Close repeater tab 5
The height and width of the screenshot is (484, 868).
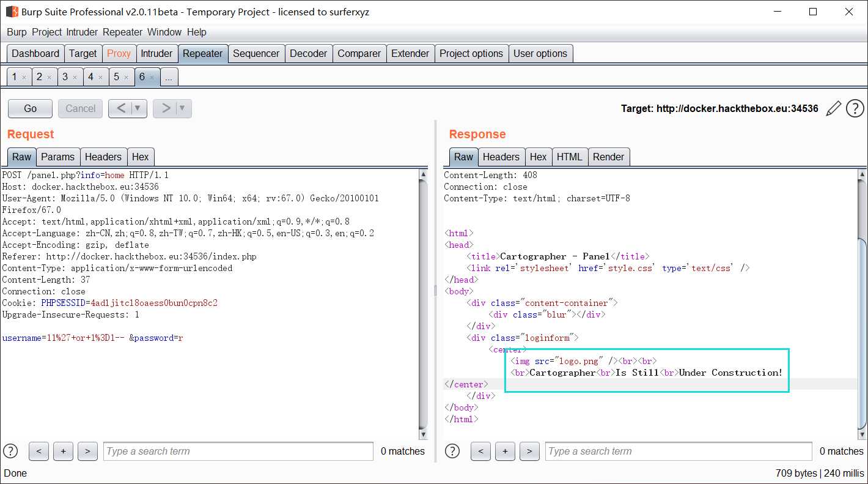pyautogui.click(x=126, y=77)
